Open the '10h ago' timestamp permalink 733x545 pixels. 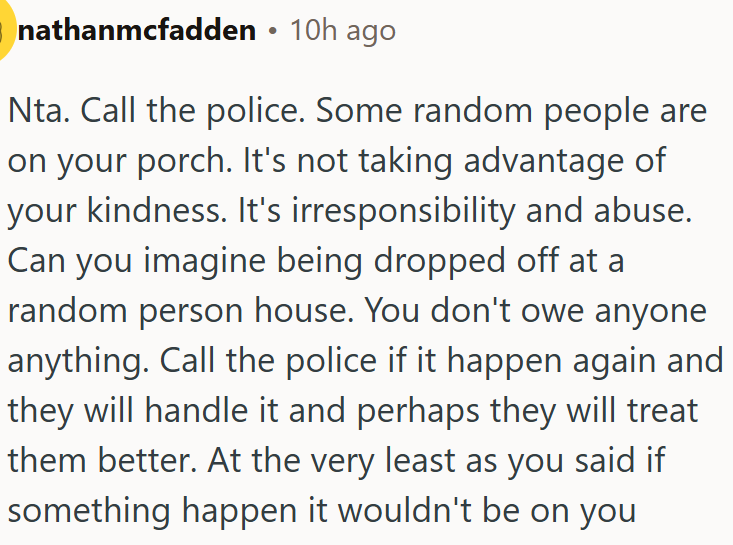point(343,31)
